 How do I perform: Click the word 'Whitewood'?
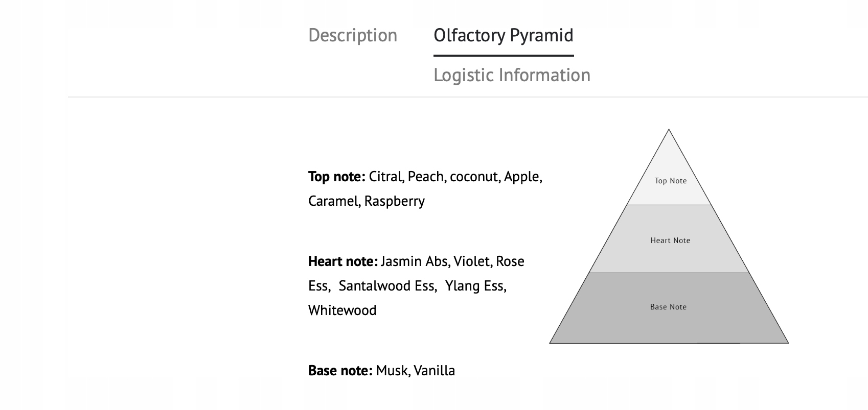[x=342, y=310]
